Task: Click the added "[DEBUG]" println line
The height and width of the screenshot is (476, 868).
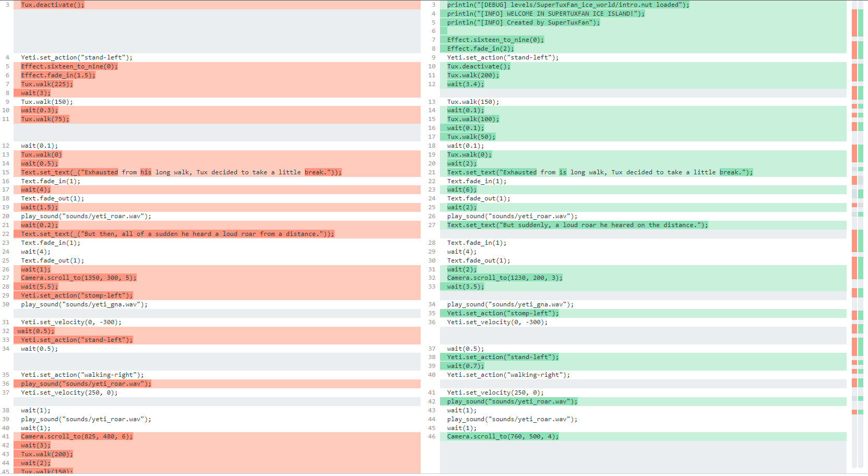Action: click(568, 5)
